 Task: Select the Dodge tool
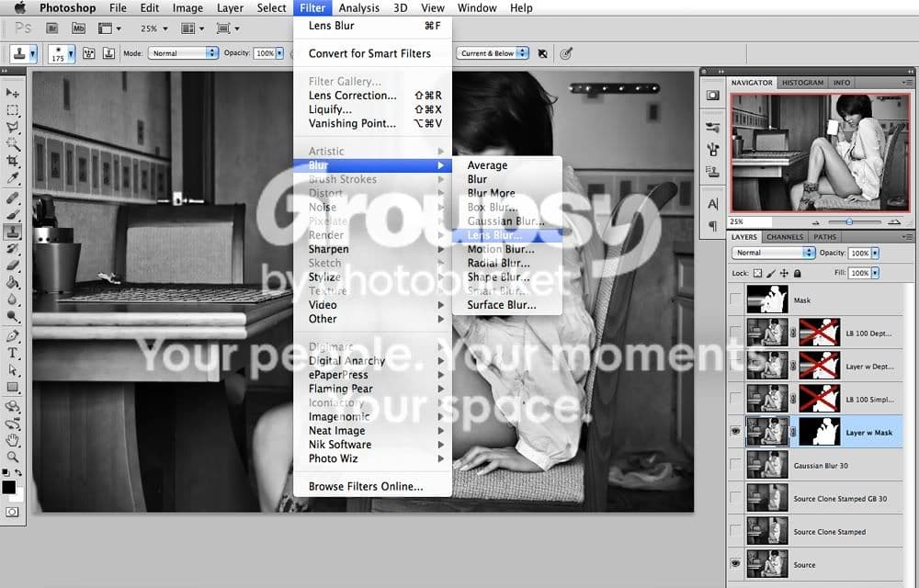coord(12,317)
